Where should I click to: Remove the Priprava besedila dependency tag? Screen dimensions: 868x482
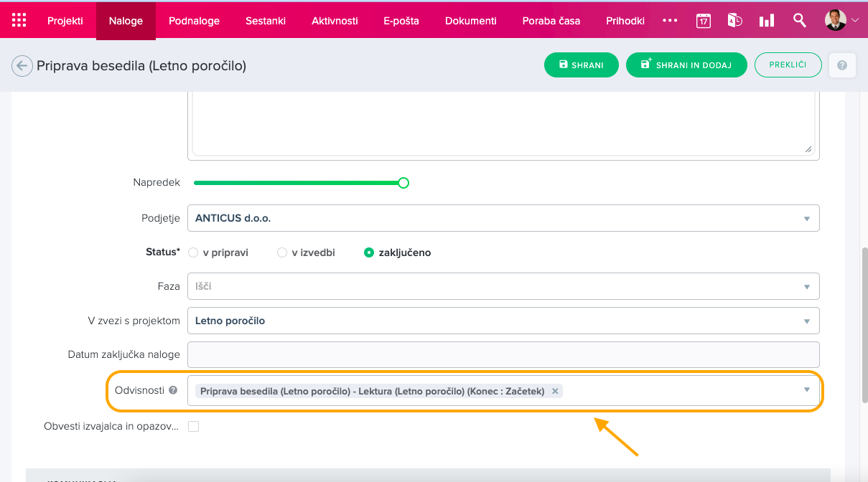[x=555, y=391]
